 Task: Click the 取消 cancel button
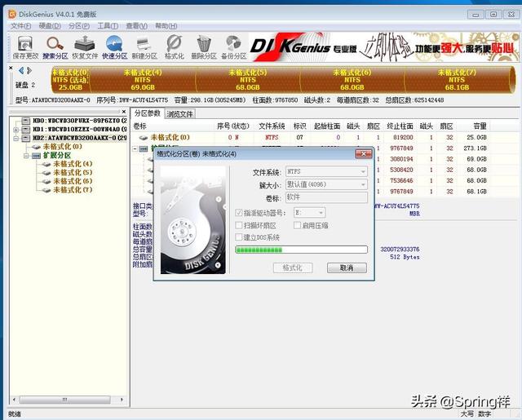click(x=347, y=268)
